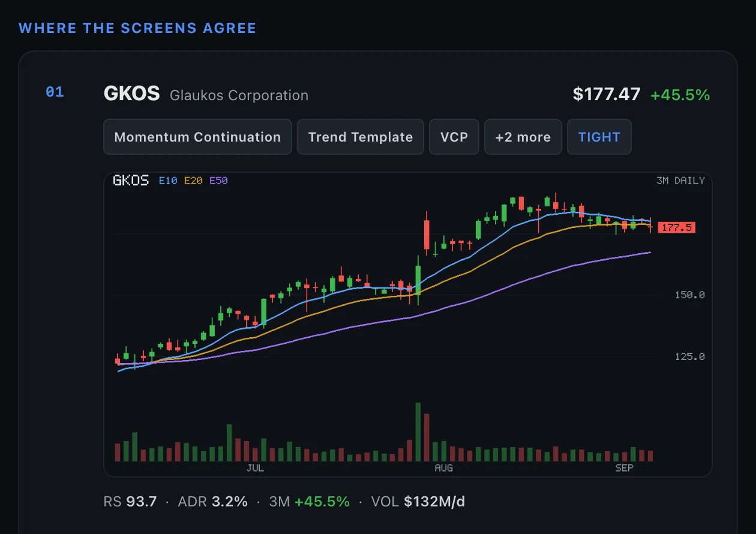756x534 pixels.
Task: Click the GKOS candlestick chart thumbnail
Action: [408, 325]
